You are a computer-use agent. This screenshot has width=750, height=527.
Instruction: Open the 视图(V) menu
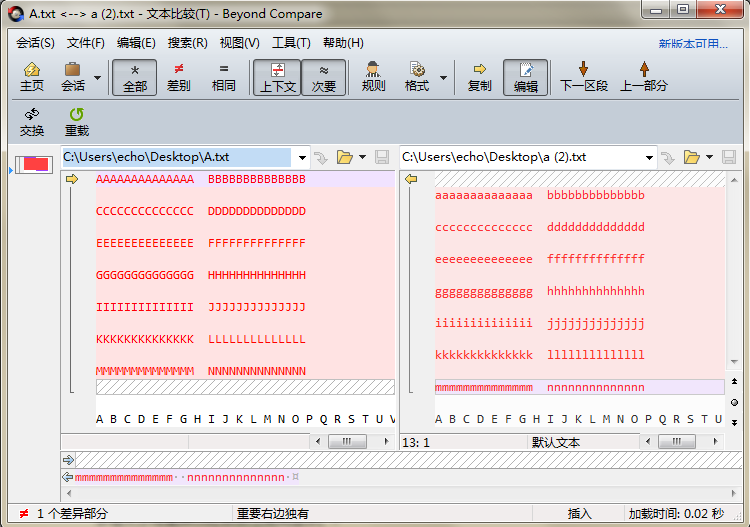pyautogui.click(x=239, y=43)
